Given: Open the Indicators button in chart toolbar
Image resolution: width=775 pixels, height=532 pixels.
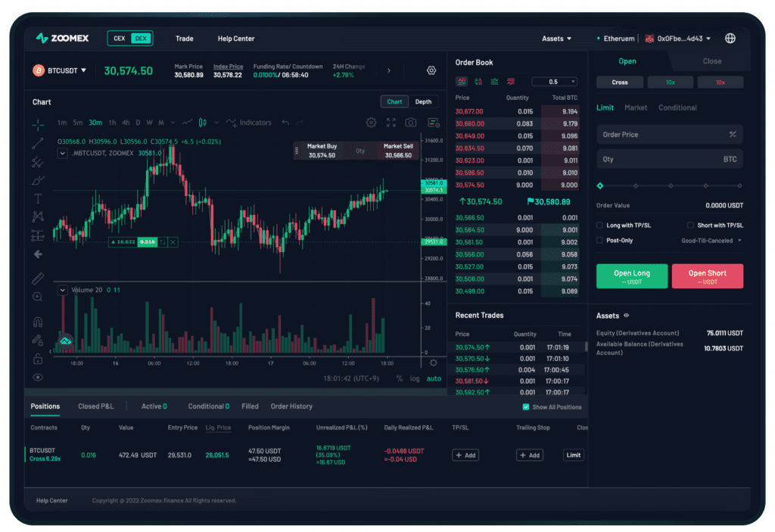Looking at the screenshot, I should click(248, 123).
